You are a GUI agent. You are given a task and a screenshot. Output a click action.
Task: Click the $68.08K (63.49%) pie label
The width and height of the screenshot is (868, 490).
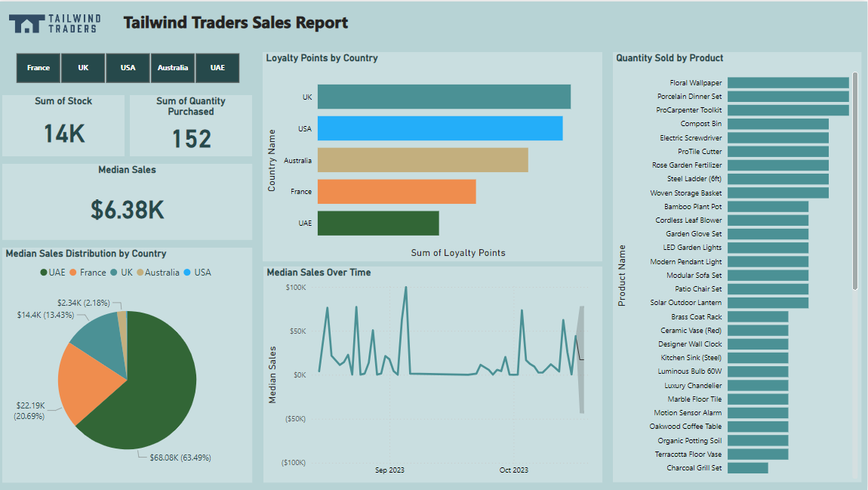coord(180,458)
